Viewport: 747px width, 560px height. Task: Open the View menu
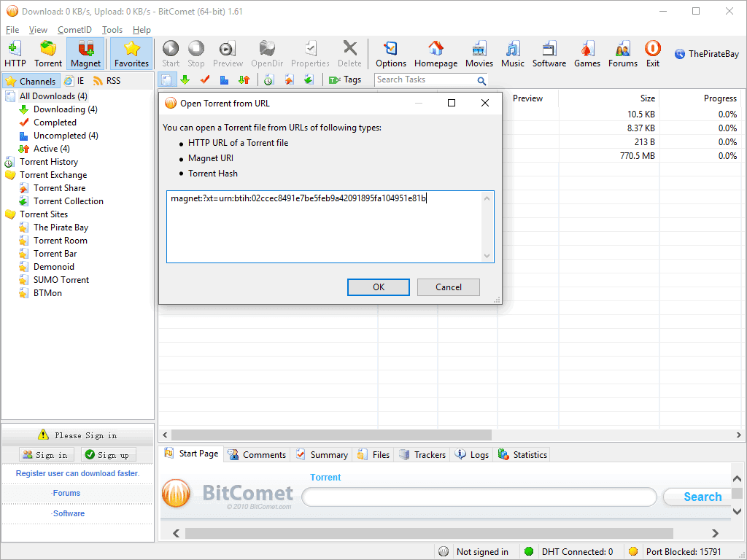click(x=38, y=29)
